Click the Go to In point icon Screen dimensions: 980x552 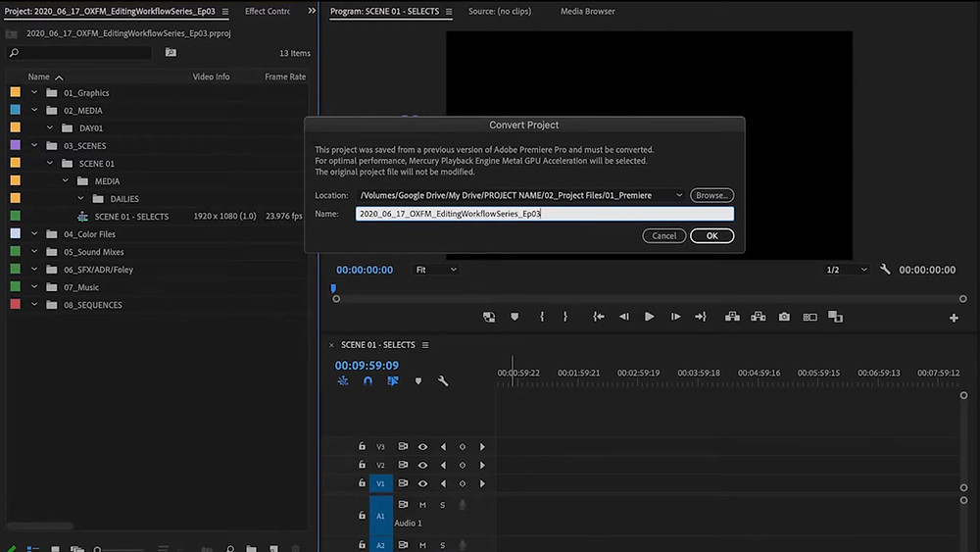[x=599, y=317]
